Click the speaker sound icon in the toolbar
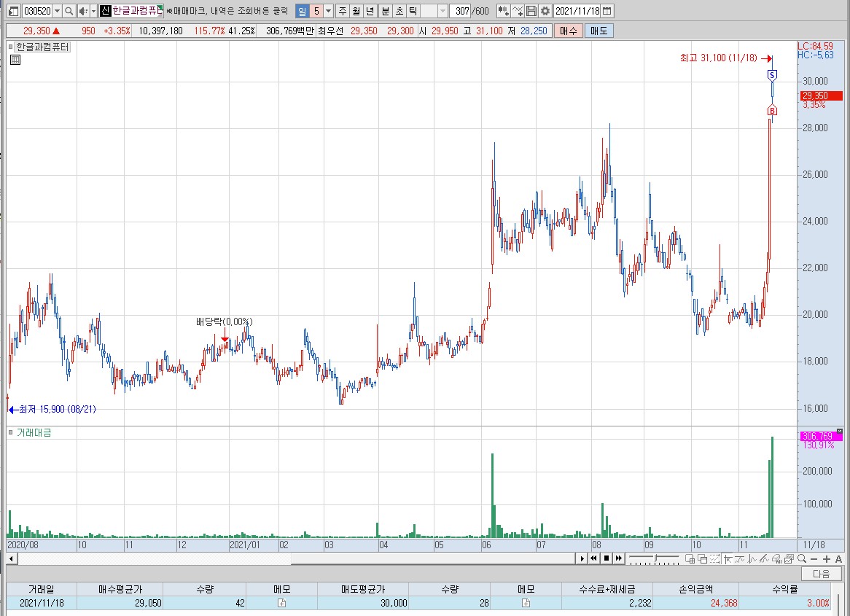 82,11
